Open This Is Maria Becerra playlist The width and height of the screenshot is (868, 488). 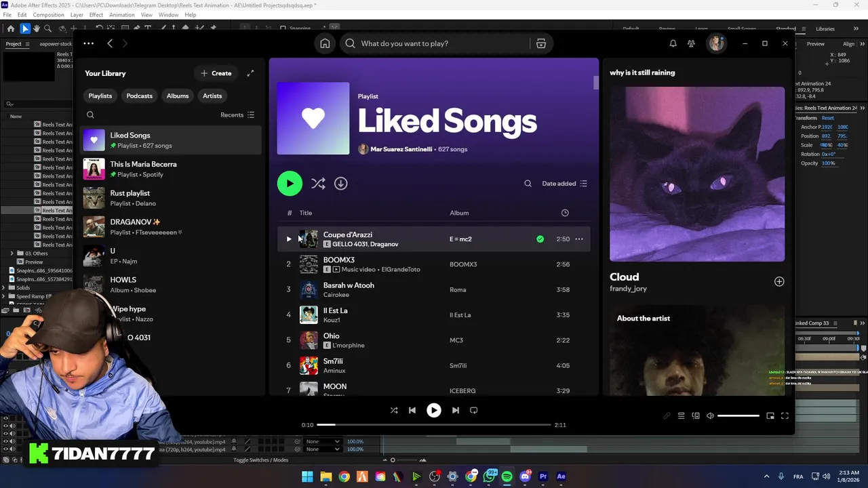(170, 169)
